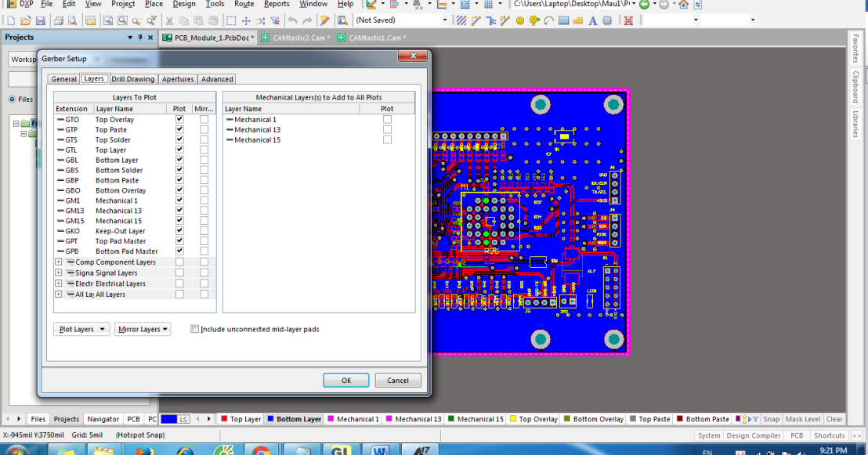Select the Navigator panel tab

click(x=103, y=419)
